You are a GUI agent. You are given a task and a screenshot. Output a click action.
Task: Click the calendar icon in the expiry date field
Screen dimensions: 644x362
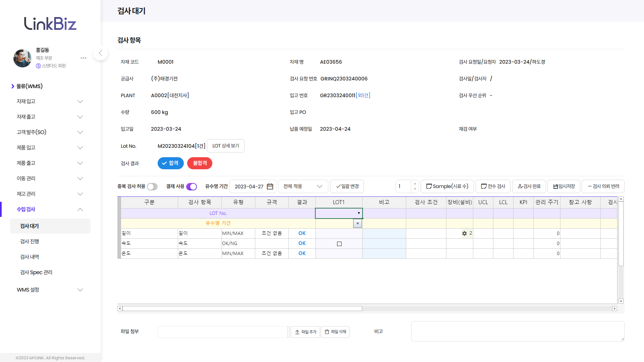tap(270, 186)
